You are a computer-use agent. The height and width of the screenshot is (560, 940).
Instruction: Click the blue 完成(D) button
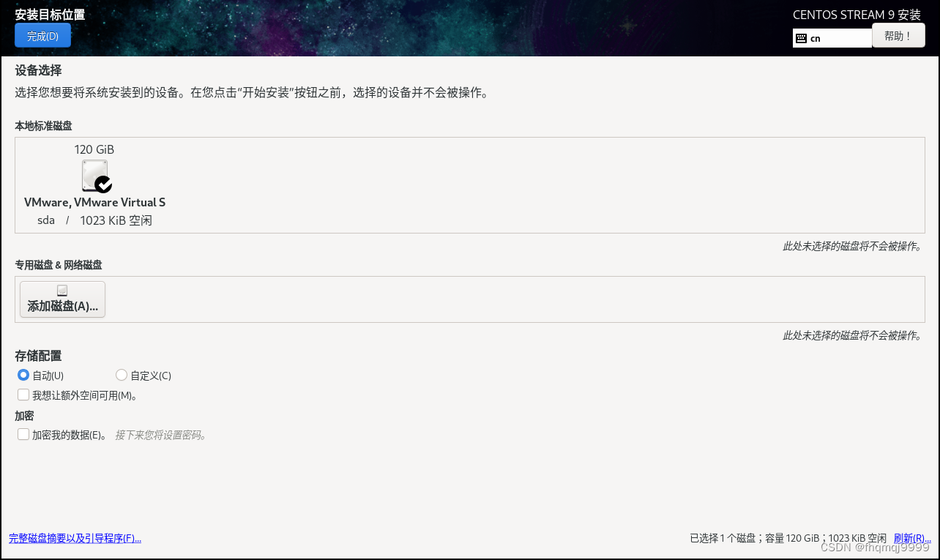[x=42, y=35]
